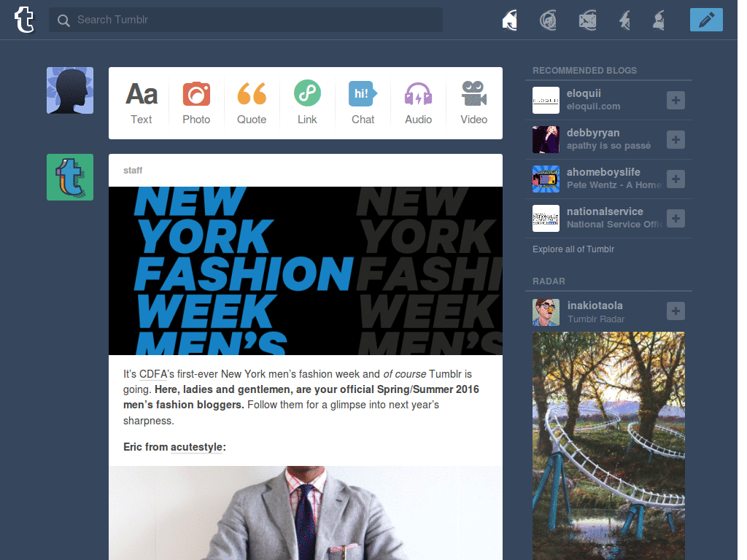Click the 'Tumblr Radar' subtitle text
The height and width of the screenshot is (560, 747).
coord(595,319)
